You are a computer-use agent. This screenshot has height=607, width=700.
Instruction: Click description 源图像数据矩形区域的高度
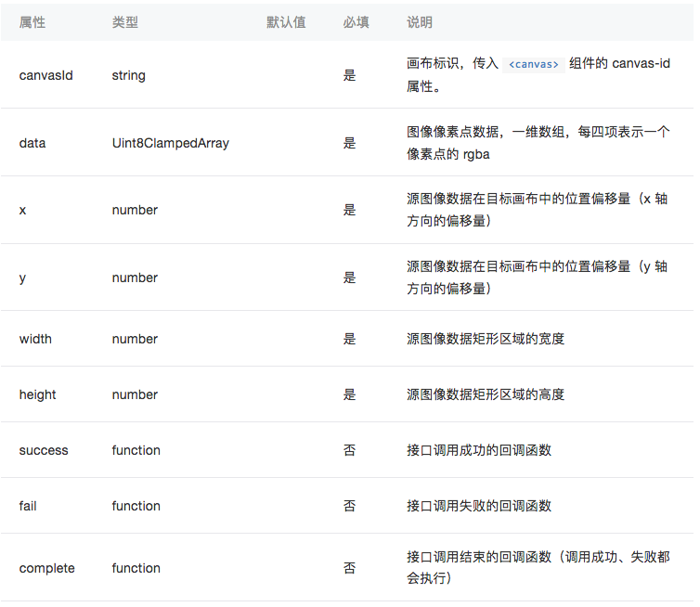(486, 395)
